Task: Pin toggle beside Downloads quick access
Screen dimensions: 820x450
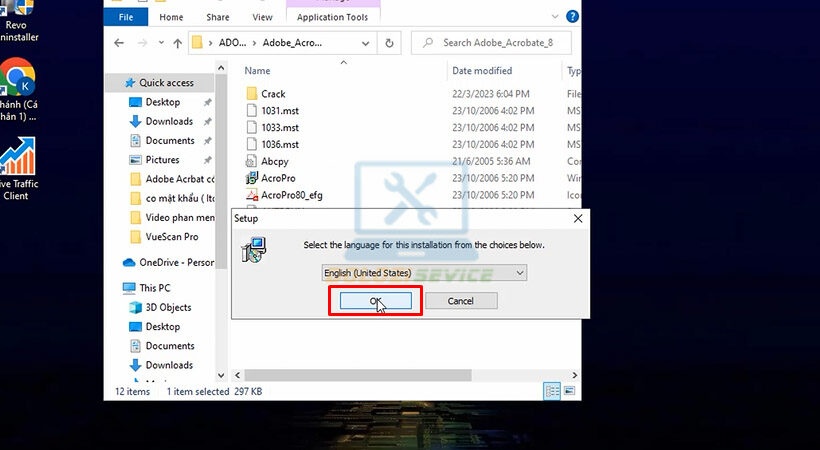Action: [x=208, y=121]
